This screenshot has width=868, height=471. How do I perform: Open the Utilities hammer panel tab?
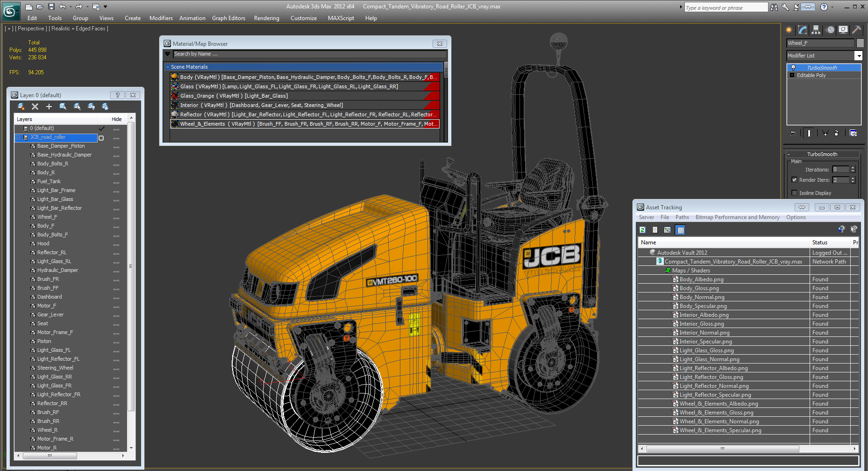pos(857,30)
